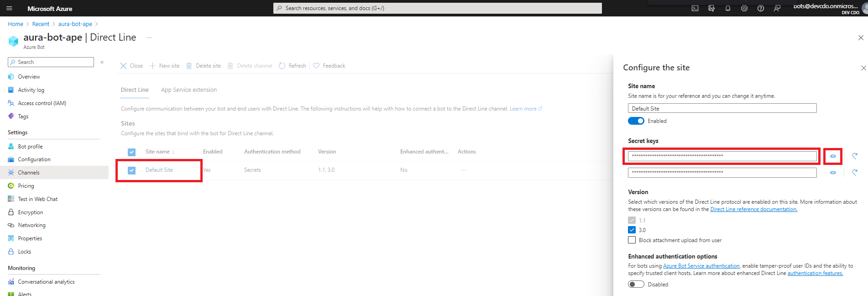Click the Microsoft Azure logo text
The image size is (868, 296).
coord(50,9)
